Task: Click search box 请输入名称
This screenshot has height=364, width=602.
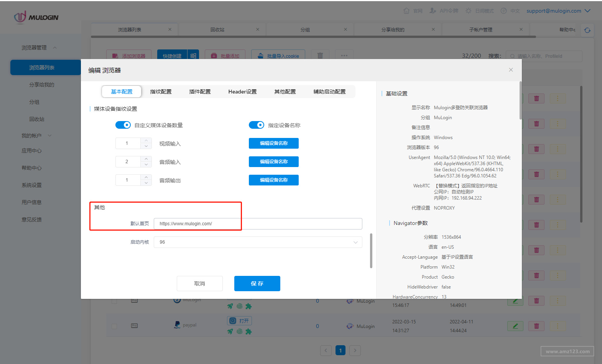Action: 544,56
